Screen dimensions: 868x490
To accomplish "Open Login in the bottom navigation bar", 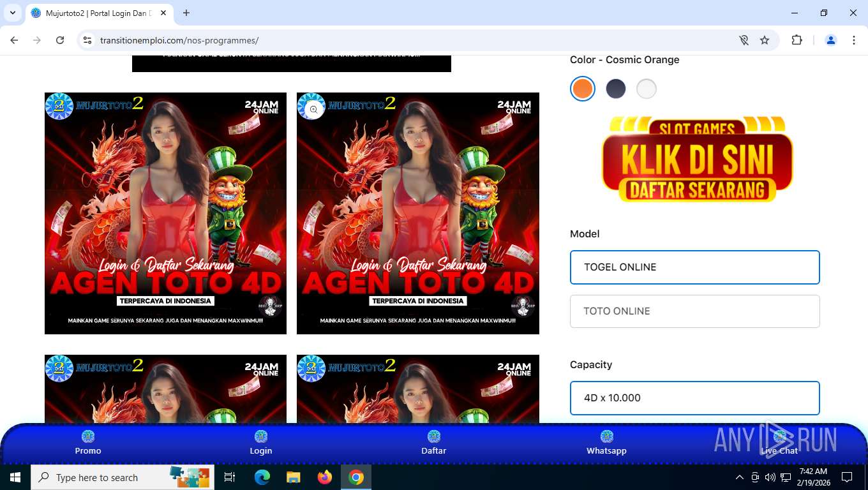I will [261, 443].
